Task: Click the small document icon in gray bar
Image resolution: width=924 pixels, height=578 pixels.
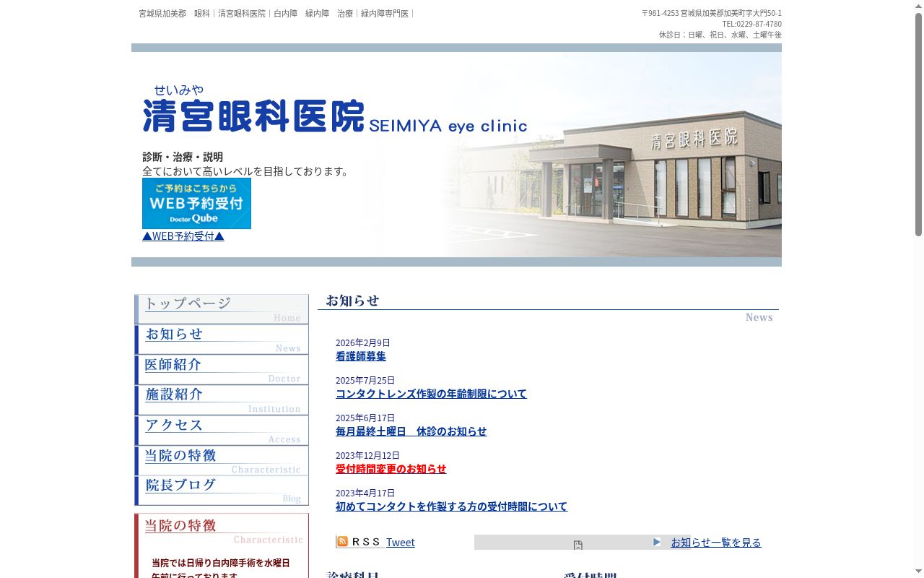Action: [577, 545]
